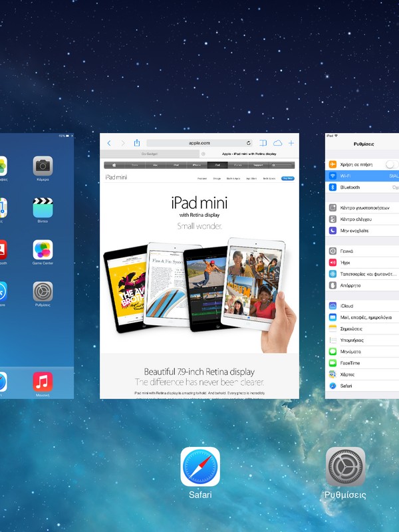Viewport: 399px width, 532px height.
Task: Tap the Ρυθμίσεις app icon in the switcher
Action: 345,467
